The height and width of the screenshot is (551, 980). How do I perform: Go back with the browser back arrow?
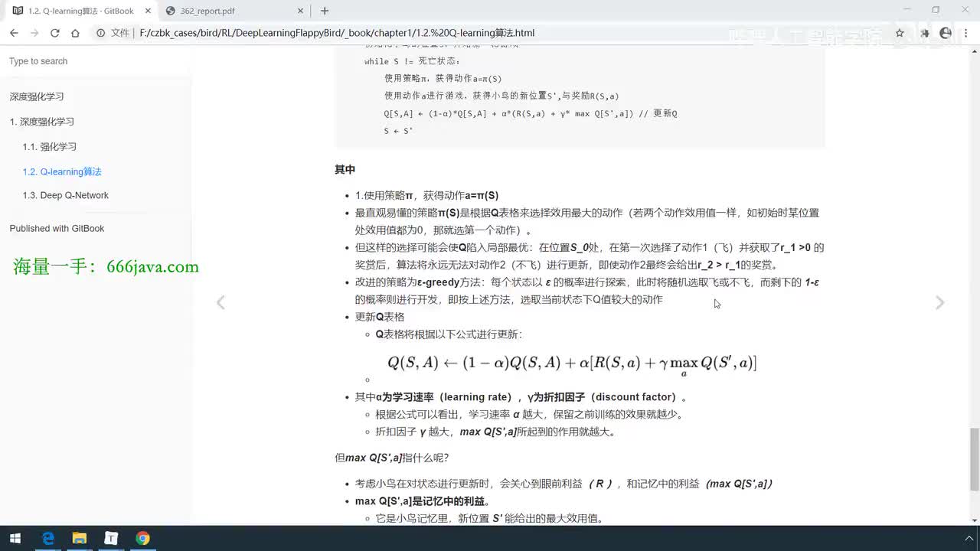coord(14,33)
